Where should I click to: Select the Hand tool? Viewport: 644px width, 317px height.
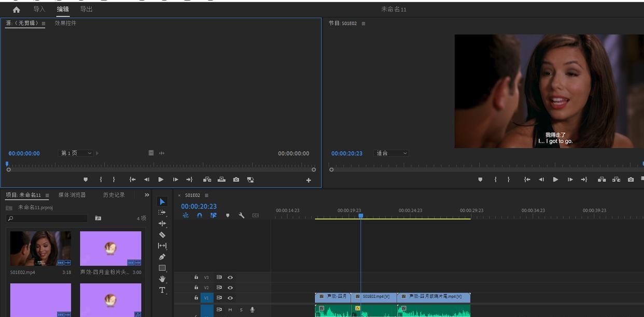point(162,279)
